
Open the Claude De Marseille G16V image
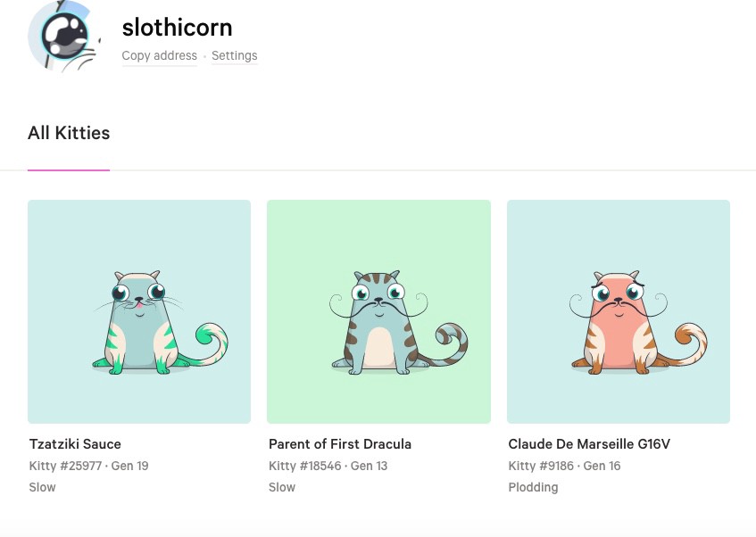pos(619,311)
